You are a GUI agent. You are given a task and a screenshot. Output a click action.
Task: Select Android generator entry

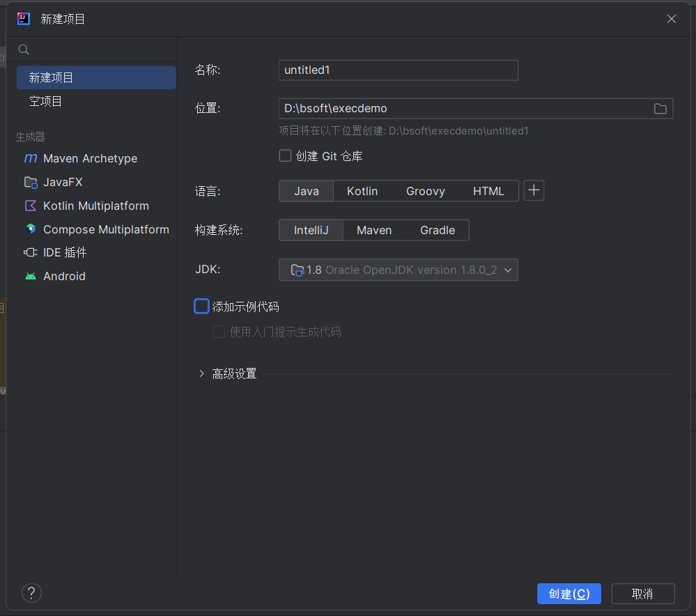(x=96, y=276)
